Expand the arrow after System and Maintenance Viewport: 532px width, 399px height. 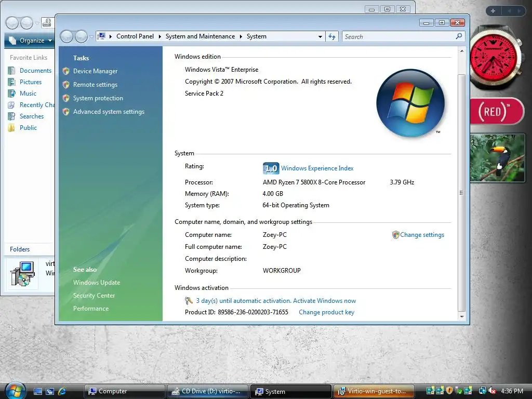tap(241, 36)
